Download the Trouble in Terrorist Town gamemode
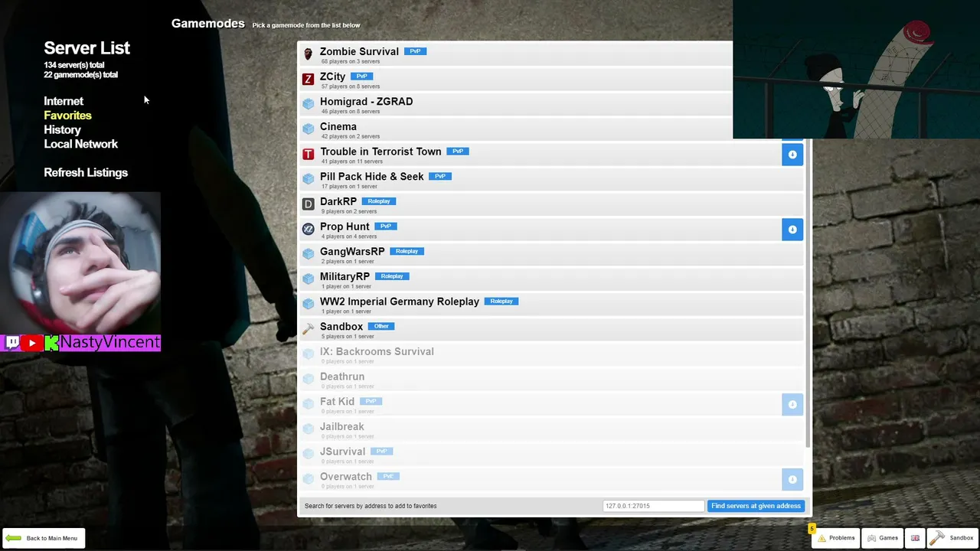This screenshot has height=551, width=980. (792, 155)
